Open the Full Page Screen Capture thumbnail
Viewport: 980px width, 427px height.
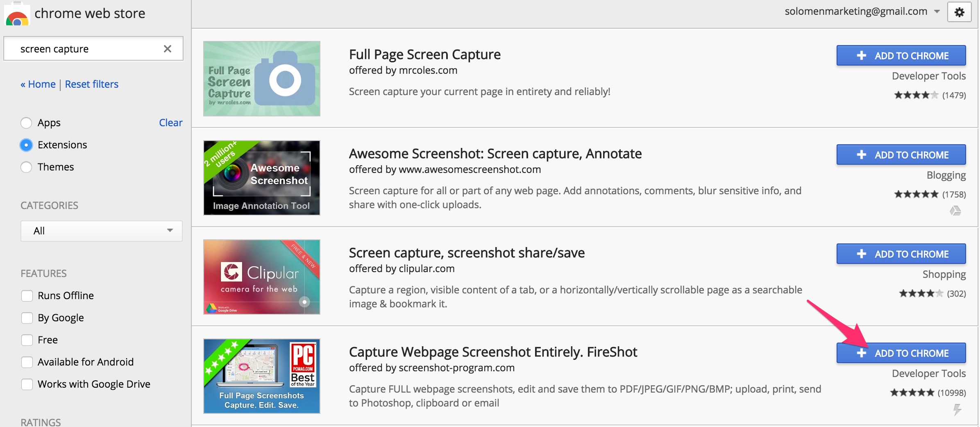[262, 79]
